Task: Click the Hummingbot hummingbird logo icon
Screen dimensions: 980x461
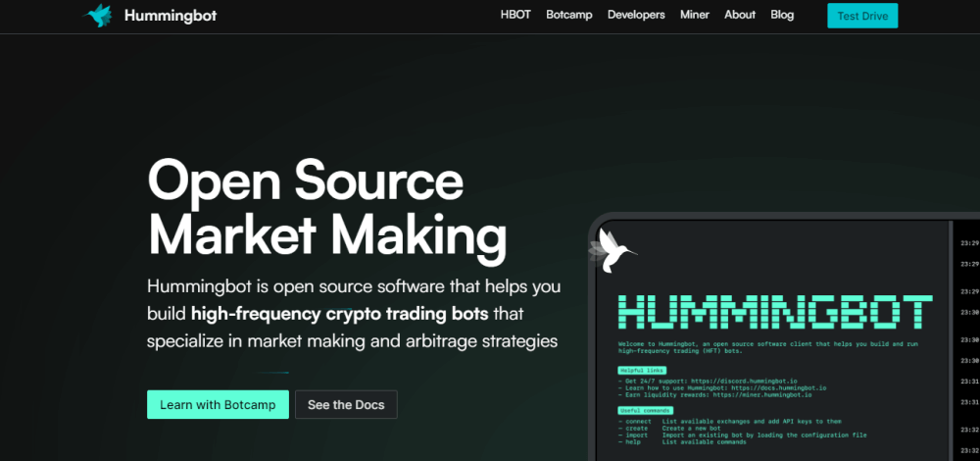Action: 98,16
